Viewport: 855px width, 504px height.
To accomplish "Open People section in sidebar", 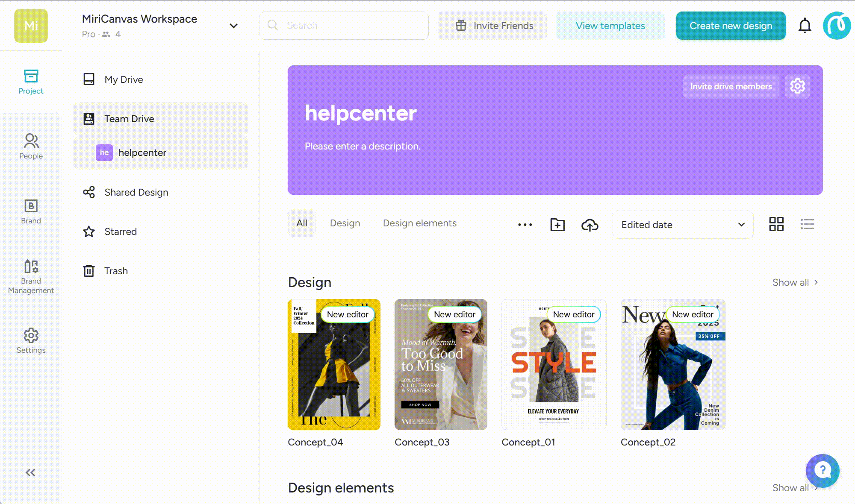I will point(31,146).
